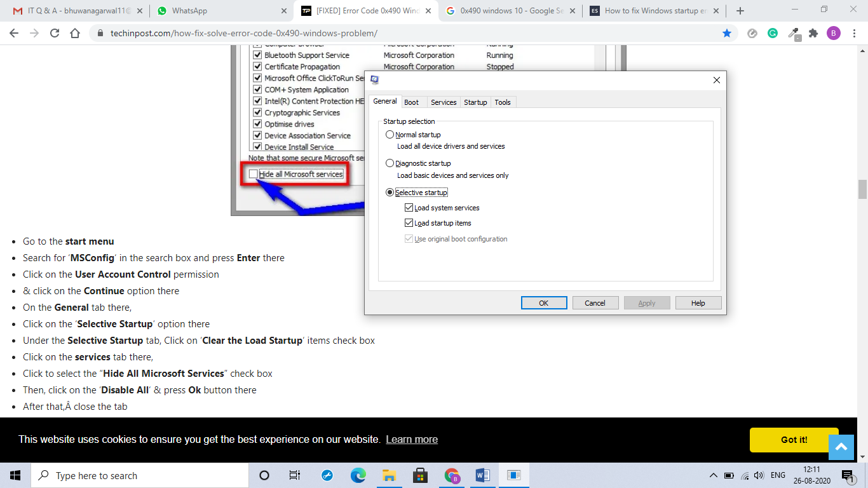Click the blue bookmark star icon
This screenshot has height=488, width=868.
pos(727,34)
